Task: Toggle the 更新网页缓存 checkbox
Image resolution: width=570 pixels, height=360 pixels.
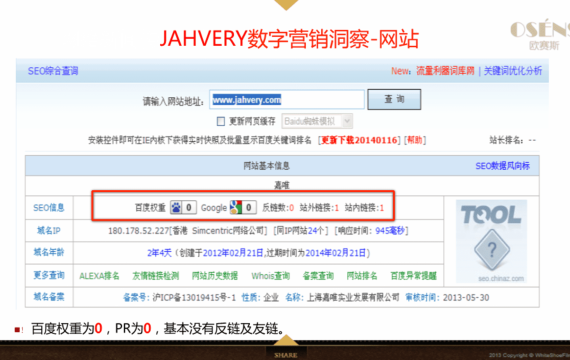Action: (x=221, y=121)
